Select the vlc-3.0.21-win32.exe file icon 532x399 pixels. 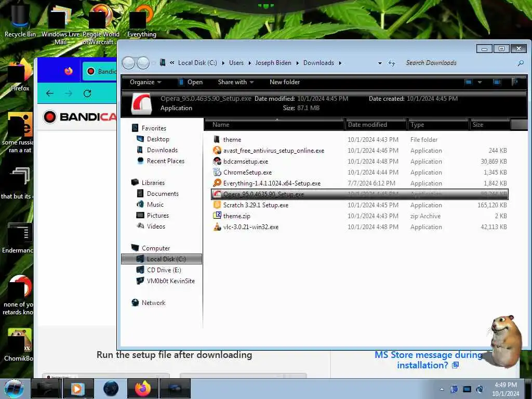217,227
